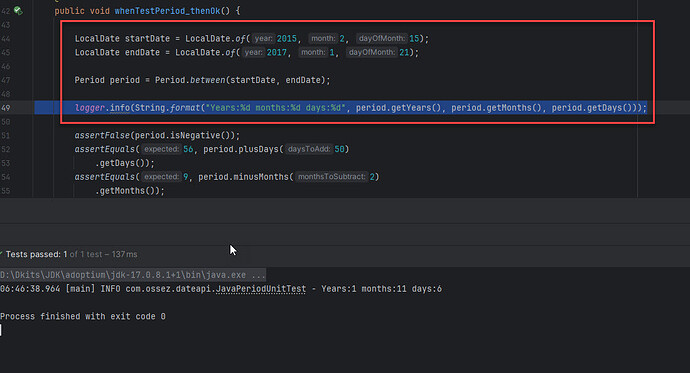Click the expected value 56
Image resolution: width=690 pixels, height=373 pixels.
188,149
